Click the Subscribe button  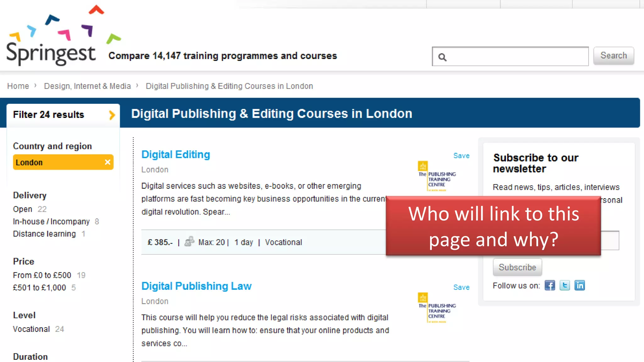[517, 267]
